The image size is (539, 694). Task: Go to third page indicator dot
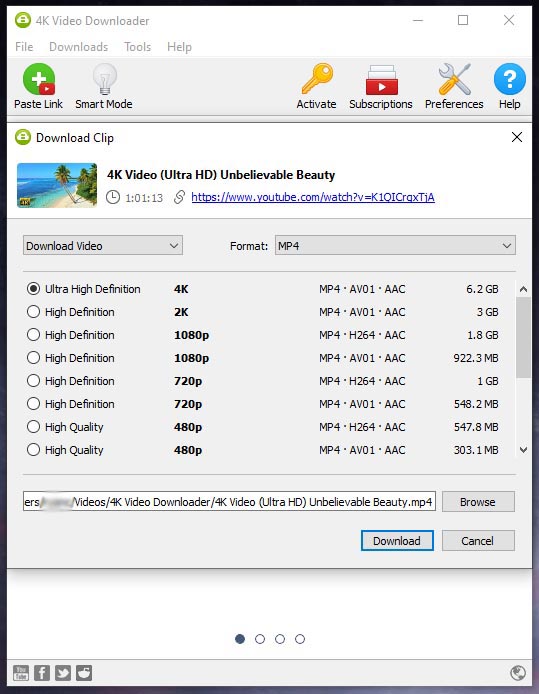click(x=280, y=639)
